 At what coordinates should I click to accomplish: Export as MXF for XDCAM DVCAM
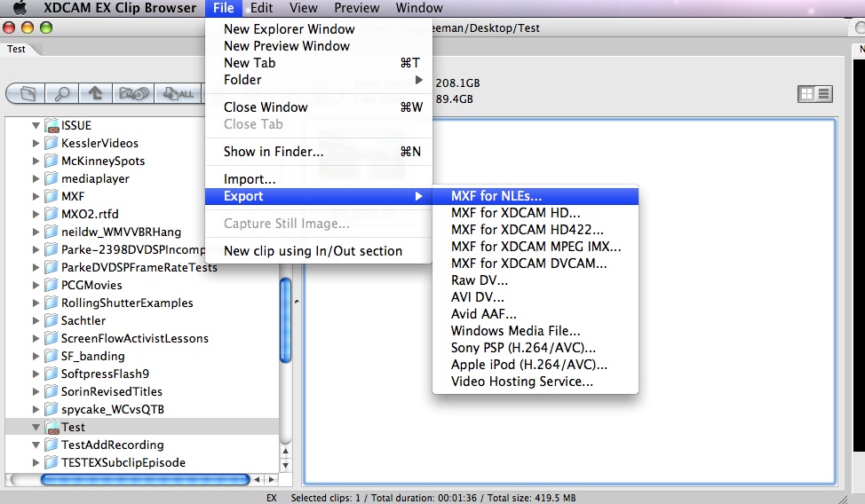point(536,264)
